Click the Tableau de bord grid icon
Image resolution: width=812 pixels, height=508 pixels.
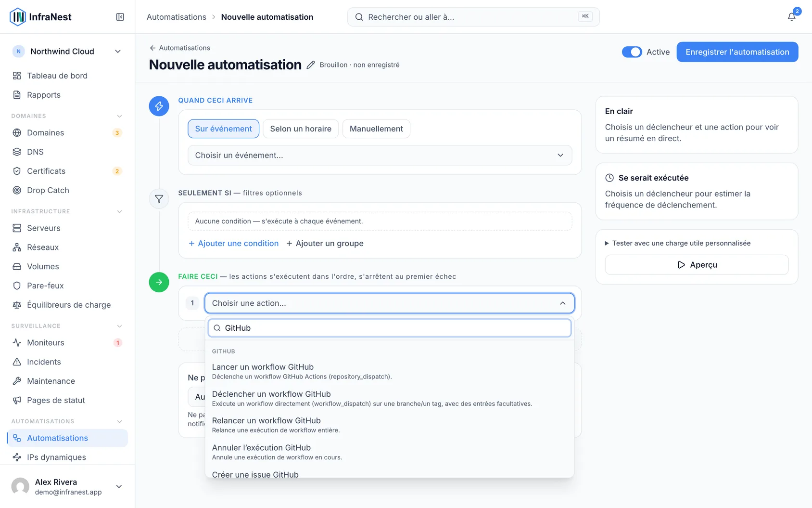17,76
